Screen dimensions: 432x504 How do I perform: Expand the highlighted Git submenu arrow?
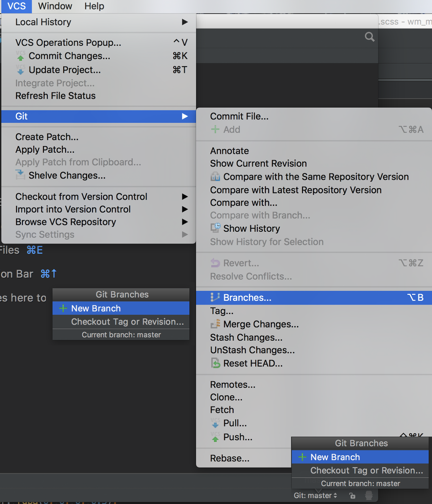[185, 116]
